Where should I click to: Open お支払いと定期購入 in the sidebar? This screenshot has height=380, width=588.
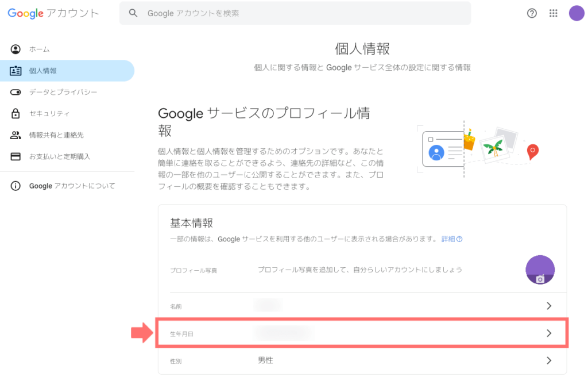coord(67,156)
